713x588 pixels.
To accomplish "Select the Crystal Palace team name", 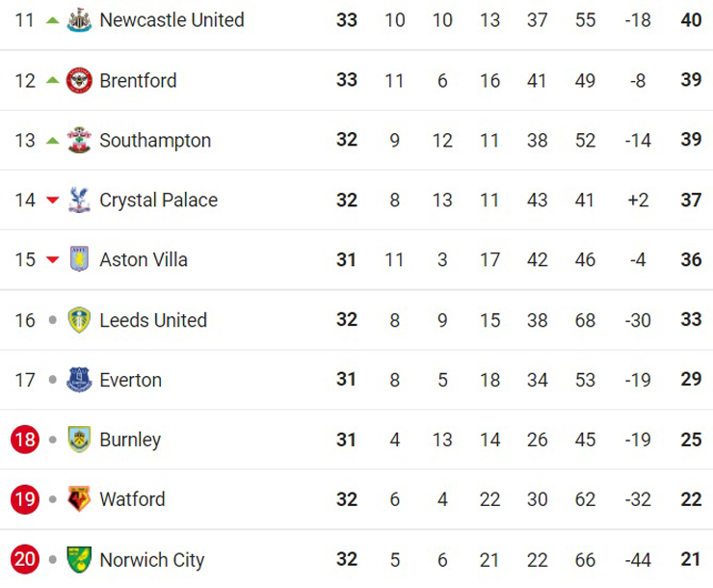I will coord(158,200).
